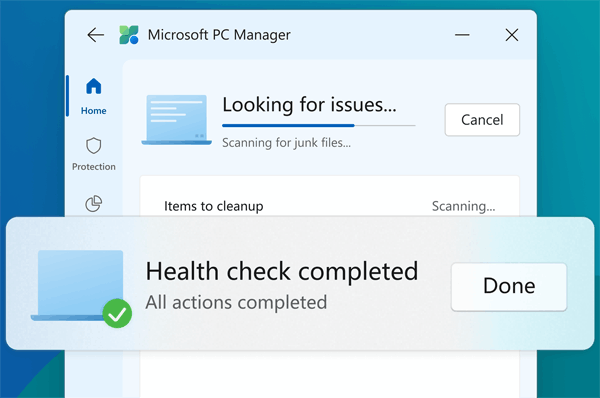Click 'Health check completed' heading
Viewport: 600px width, 398px height.
(x=282, y=271)
